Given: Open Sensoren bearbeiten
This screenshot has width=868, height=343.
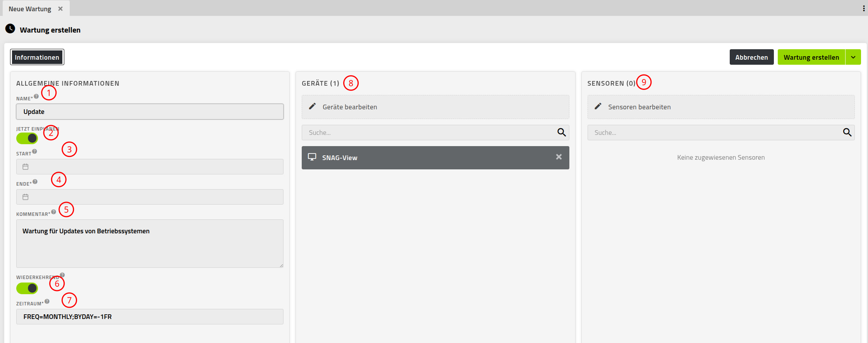Looking at the screenshot, I should [721, 107].
